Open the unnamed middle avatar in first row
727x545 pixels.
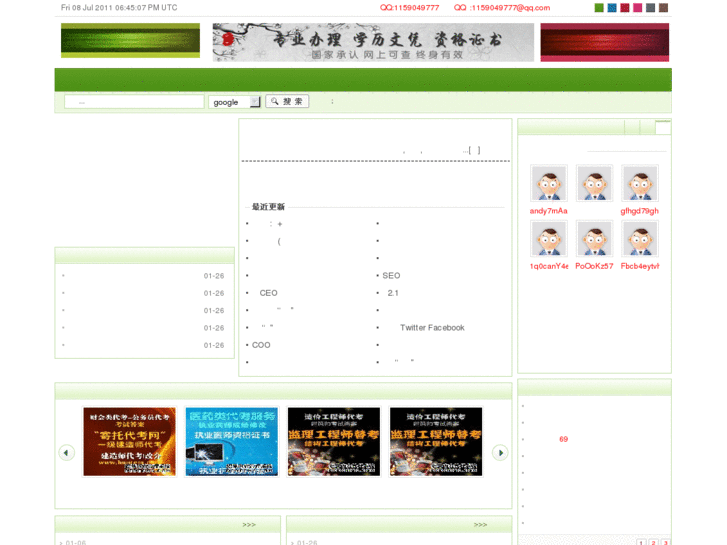[x=594, y=183]
